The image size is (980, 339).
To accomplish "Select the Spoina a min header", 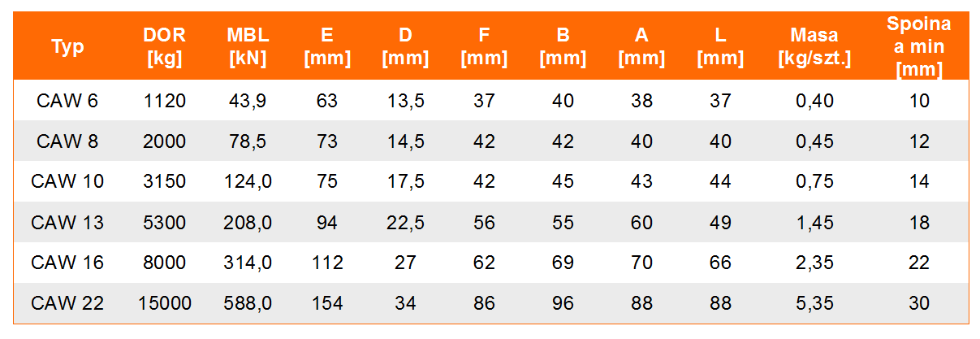I will click(919, 47).
